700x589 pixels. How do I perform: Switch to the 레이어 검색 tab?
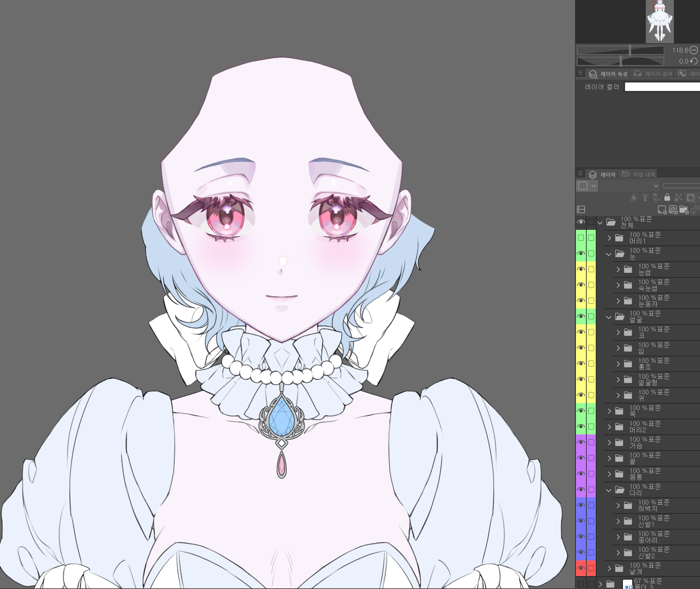coord(653,74)
